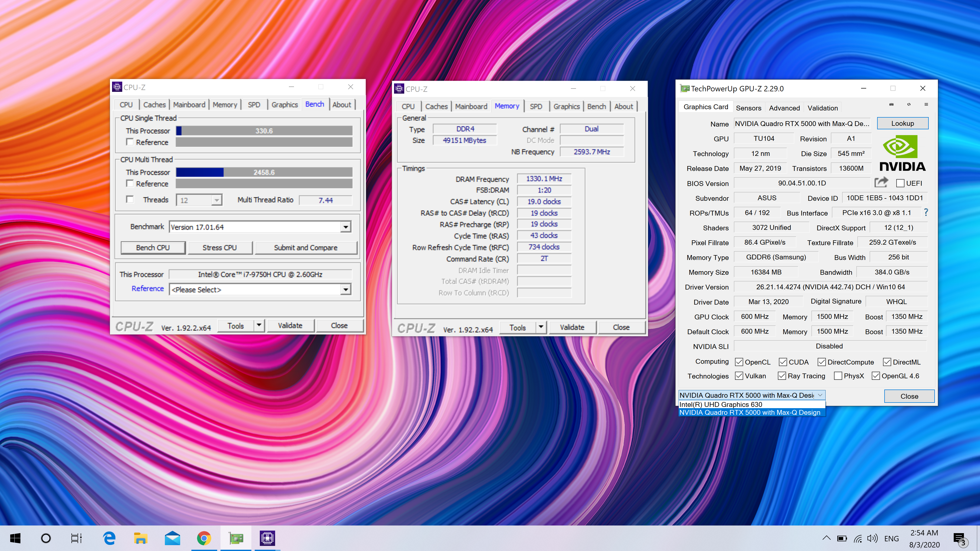
Task: Click the Single Thread 330.6 score bar
Action: click(264, 130)
